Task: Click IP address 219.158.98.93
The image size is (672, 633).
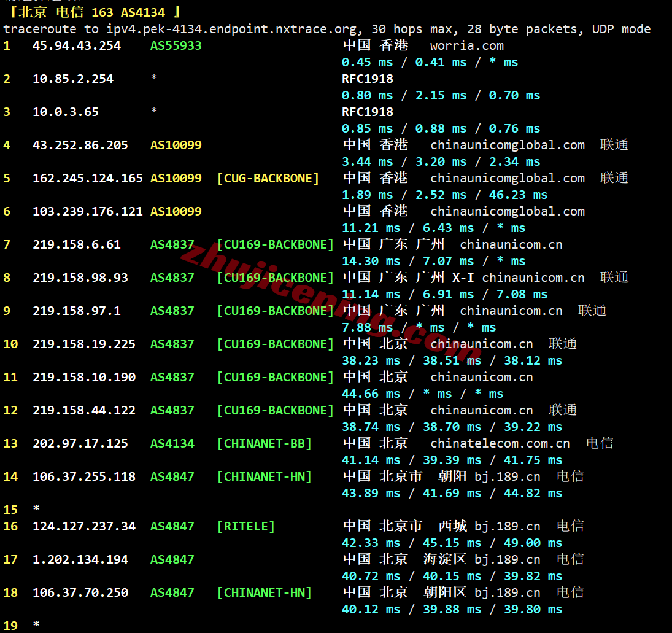Action: [80, 278]
